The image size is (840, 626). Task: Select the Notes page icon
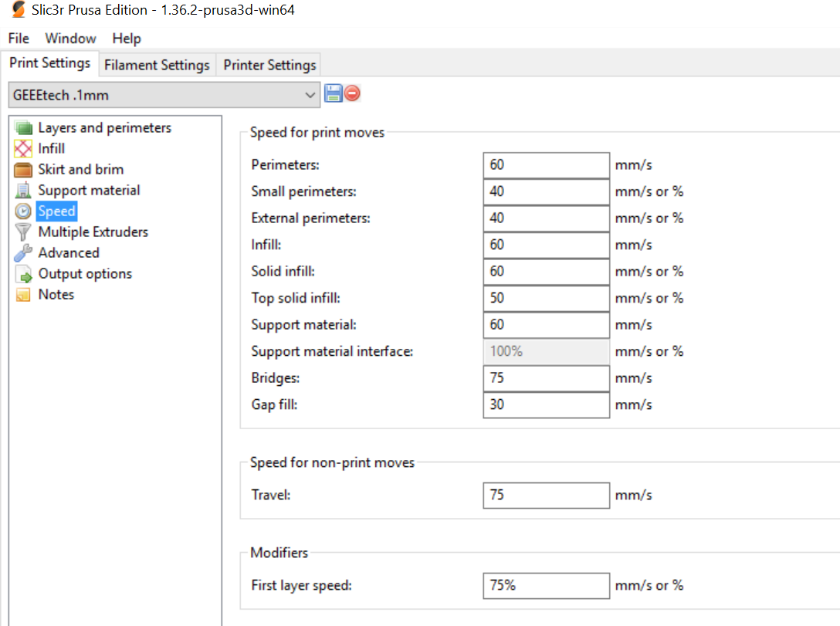pos(23,295)
